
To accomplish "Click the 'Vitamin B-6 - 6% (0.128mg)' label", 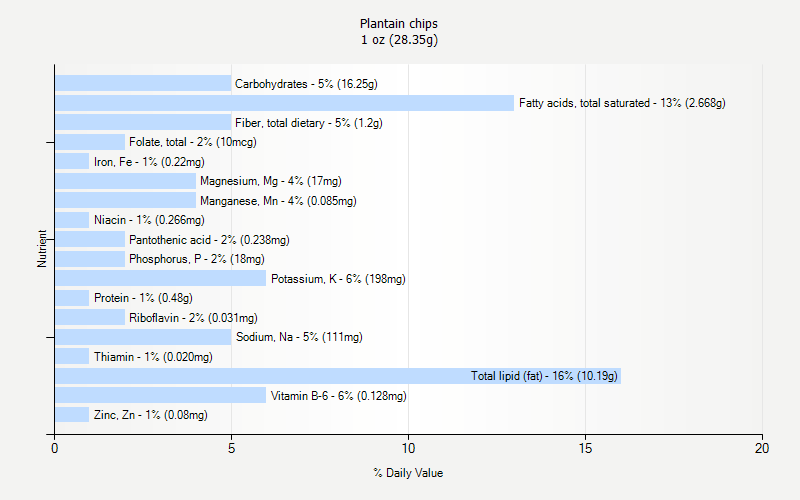I will pos(338,396).
